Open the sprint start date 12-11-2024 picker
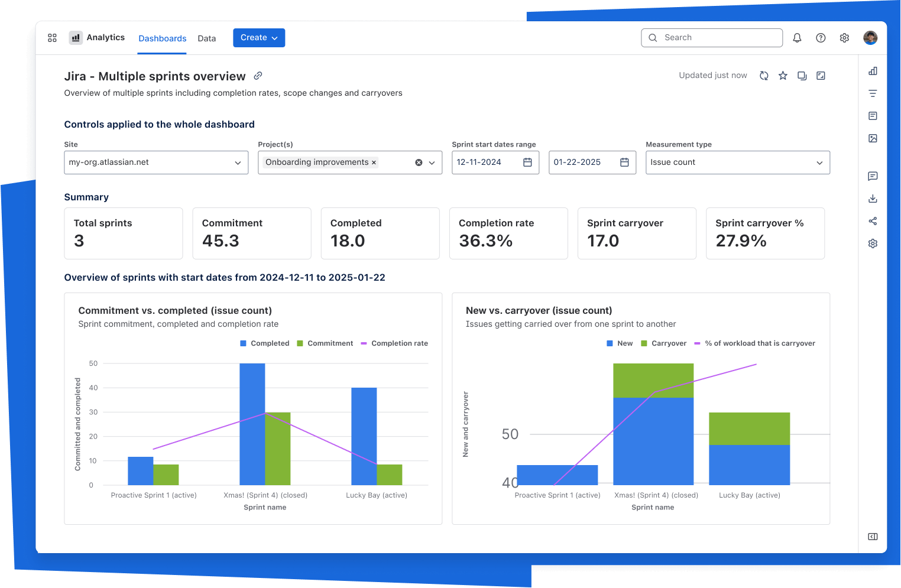901x588 pixels. pos(527,163)
